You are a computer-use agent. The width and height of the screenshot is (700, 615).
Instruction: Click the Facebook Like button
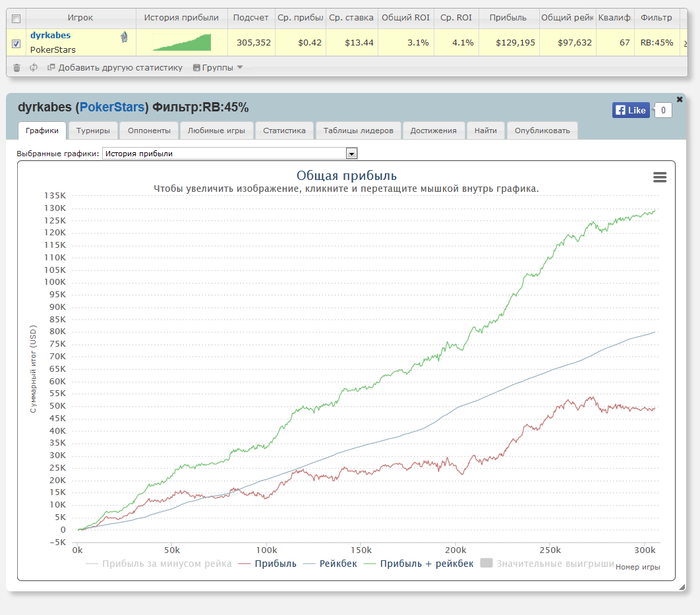point(631,110)
